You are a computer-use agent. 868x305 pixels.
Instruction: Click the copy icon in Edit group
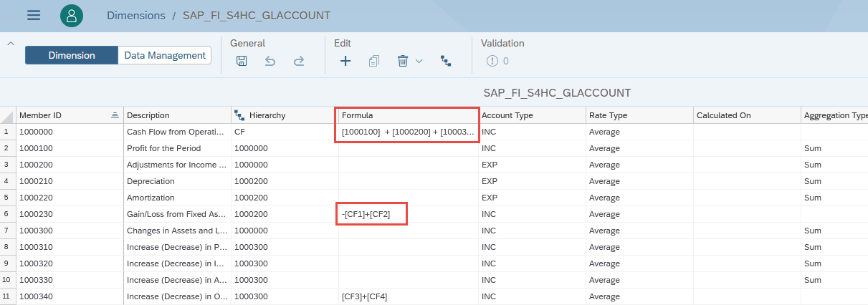[373, 62]
